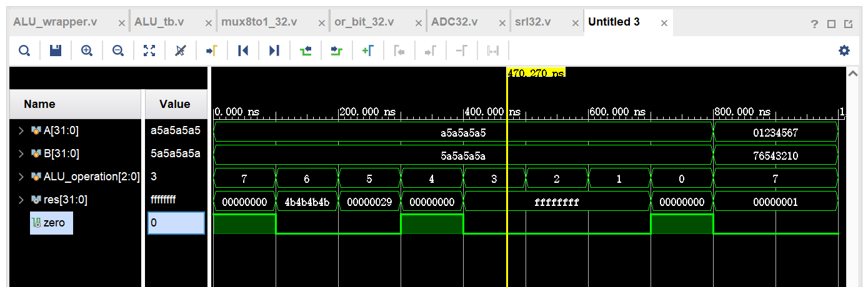Click the Zoom Fit icon
This screenshot has width=868, height=287.
tap(149, 51)
